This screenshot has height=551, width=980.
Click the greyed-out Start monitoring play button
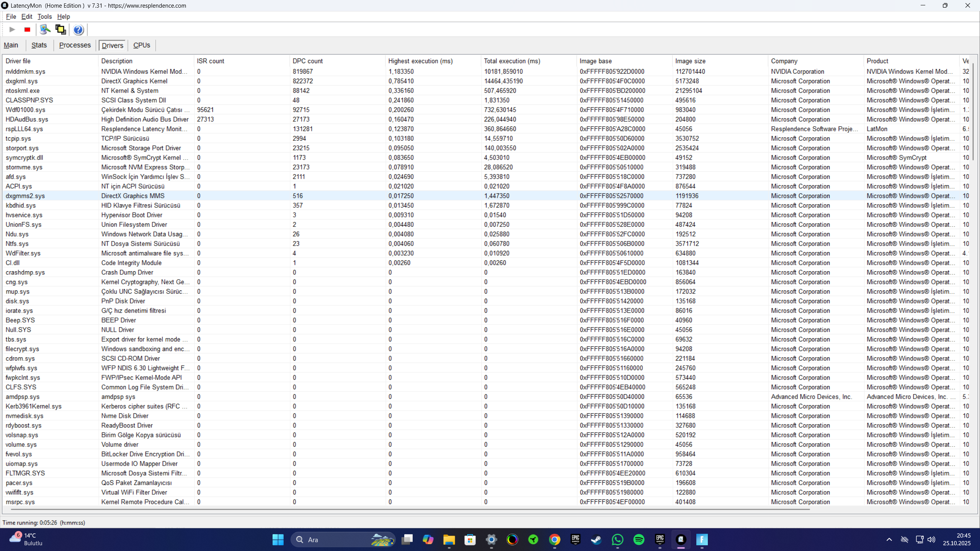(12, 29)
